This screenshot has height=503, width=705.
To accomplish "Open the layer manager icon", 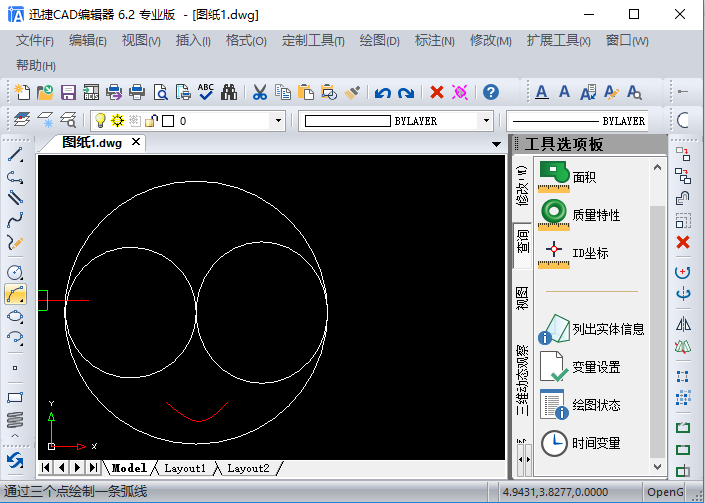I will (x=22, y=120).
